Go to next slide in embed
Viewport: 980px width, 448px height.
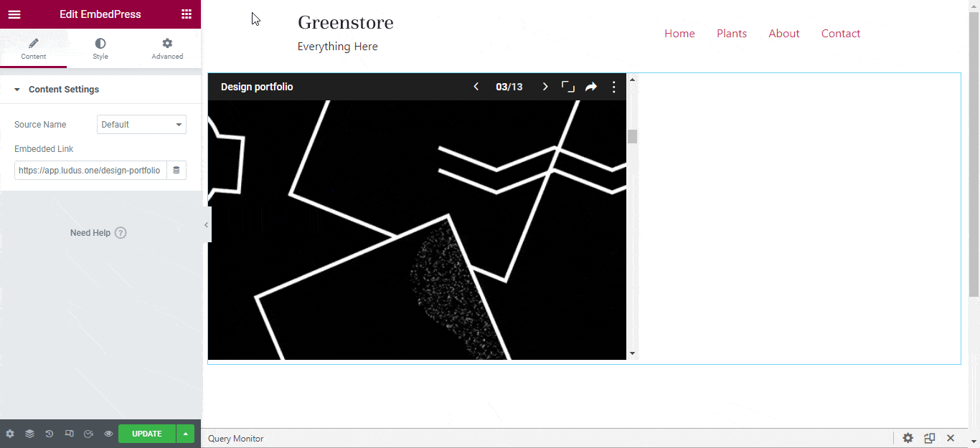[545, 87]
